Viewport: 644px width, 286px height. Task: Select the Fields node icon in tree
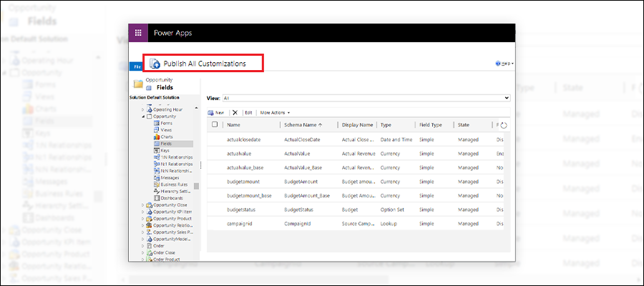pos(157,144)
